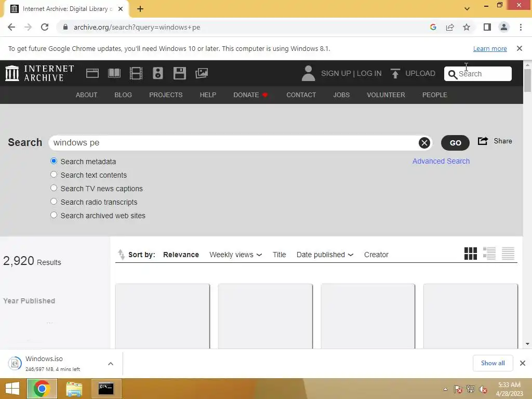Open the Audio speaker icon
Screen dimensions: 532x399
(158, 73)
